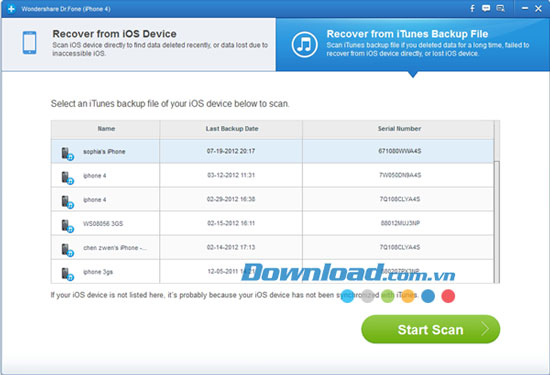Minimize the Dr.Fone window
Screen dimensions: 550x375
(x=525, y=8)
